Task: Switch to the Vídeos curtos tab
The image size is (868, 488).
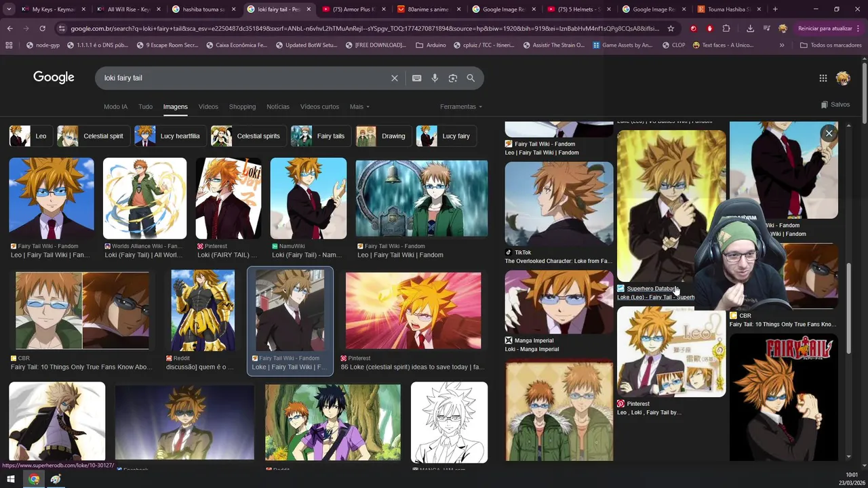Action: click(319, 106)
